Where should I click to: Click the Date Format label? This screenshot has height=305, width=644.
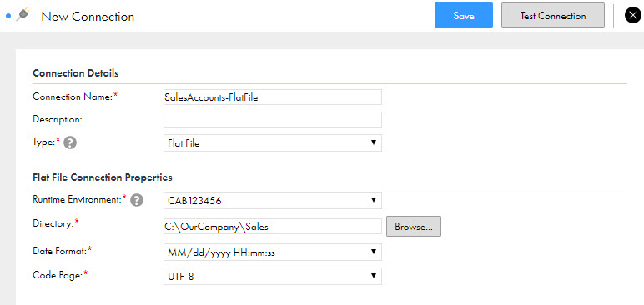60,251
